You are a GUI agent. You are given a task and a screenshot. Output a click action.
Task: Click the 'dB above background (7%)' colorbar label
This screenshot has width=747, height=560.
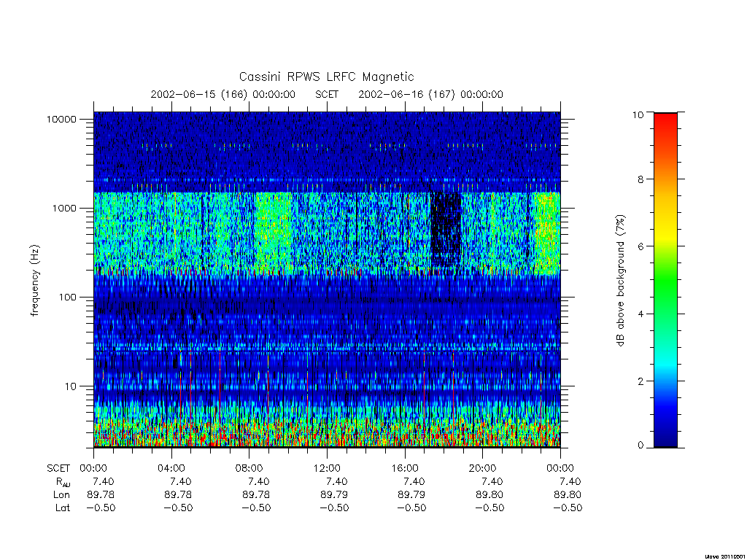pos(620,281)
